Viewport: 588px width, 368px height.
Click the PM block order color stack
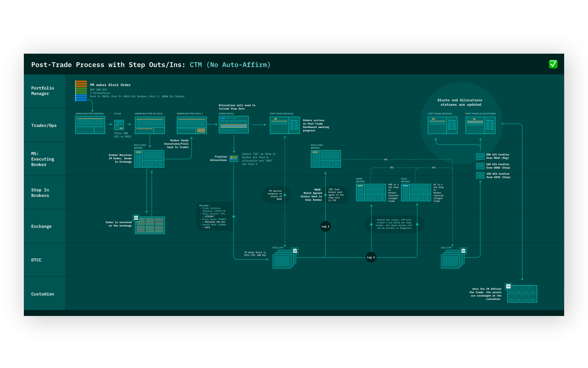pyautogui.click(x=81, y=91)
